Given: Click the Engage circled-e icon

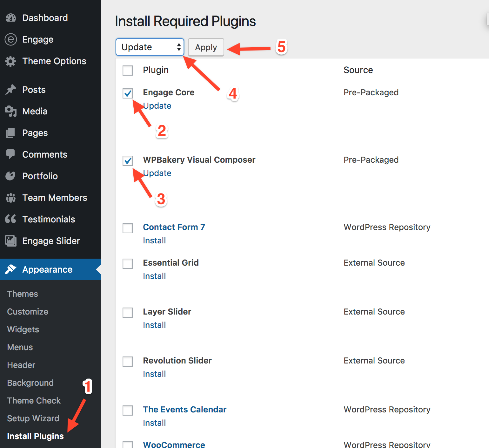Looking at the screenshot, I should (x=11, y=39).
